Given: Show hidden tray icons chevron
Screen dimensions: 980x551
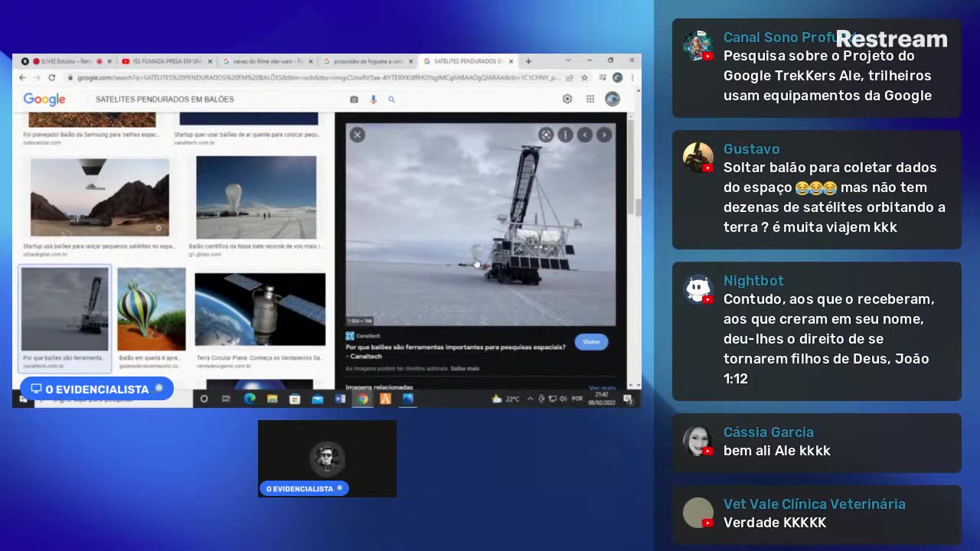Looking at the screenshot, I should (x=531, y=399).
